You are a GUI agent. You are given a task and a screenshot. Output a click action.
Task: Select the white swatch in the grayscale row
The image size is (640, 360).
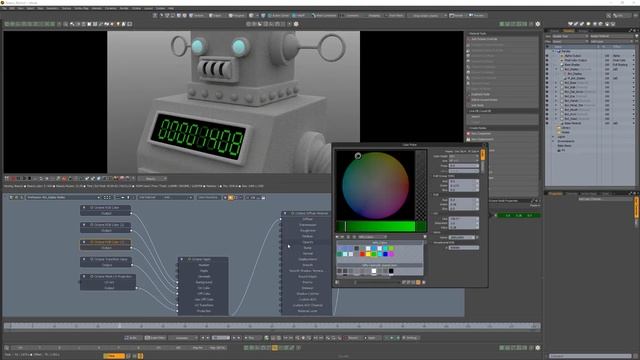[x=373, y=271]
